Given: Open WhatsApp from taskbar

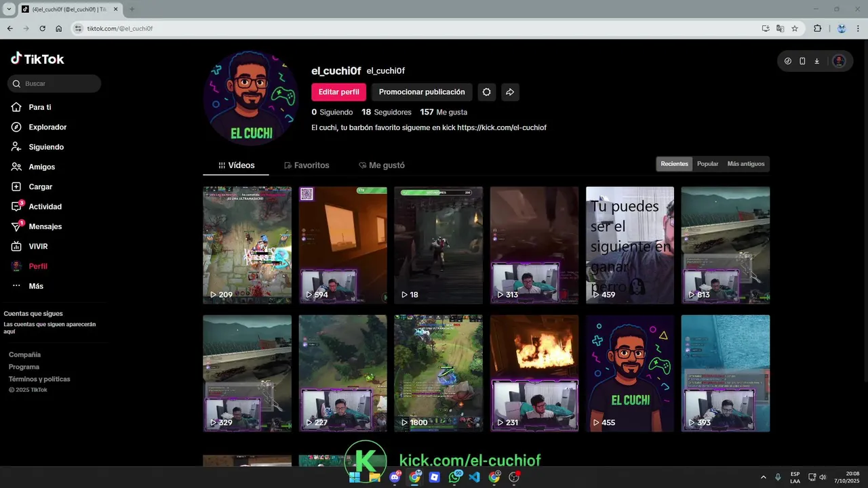Looking at the screenshot, I should [455, 477].
